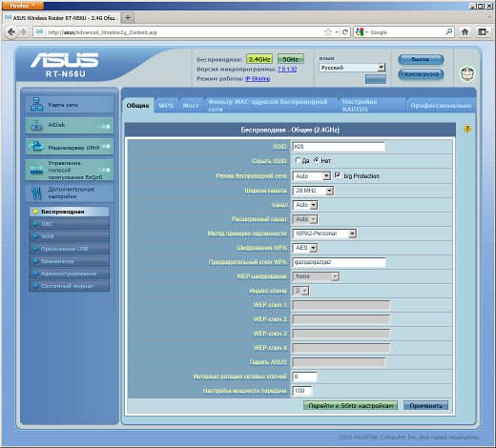Open the channel width 20 MHz dropdown
496x448 pixels.
click(x=313, y=191)
